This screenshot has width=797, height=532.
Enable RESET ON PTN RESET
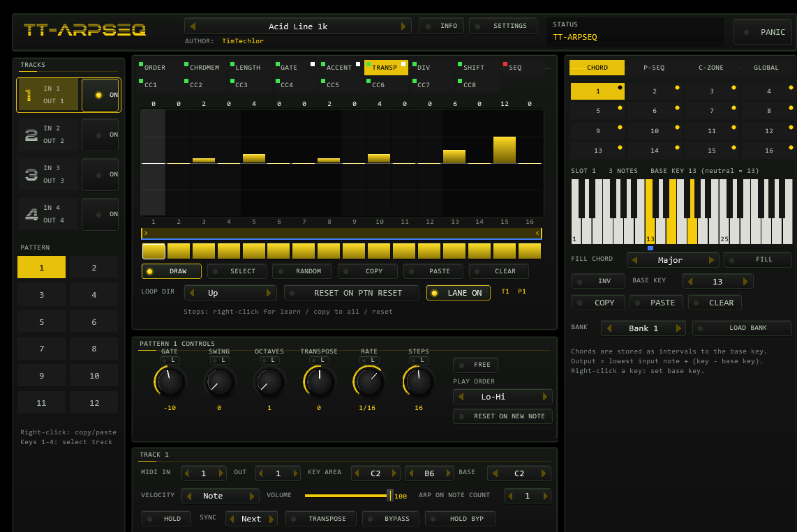click(x=351, y=293)
